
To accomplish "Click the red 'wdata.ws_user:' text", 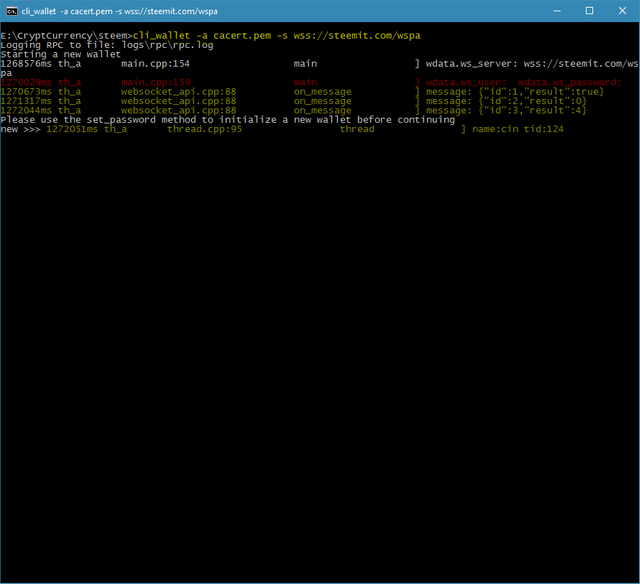I will (466, 82).
